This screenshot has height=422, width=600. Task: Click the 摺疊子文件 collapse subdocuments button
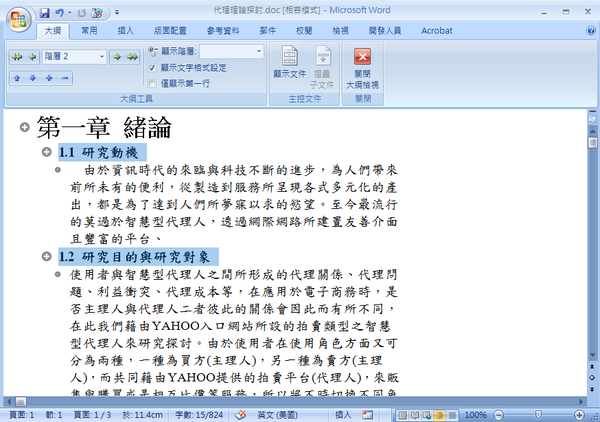322,67
